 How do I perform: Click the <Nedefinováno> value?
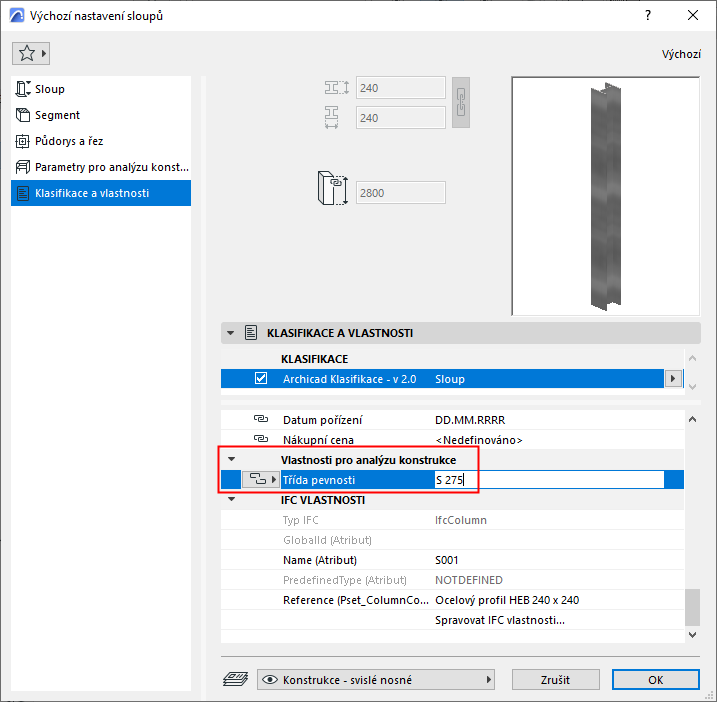(x=478, y=440)
